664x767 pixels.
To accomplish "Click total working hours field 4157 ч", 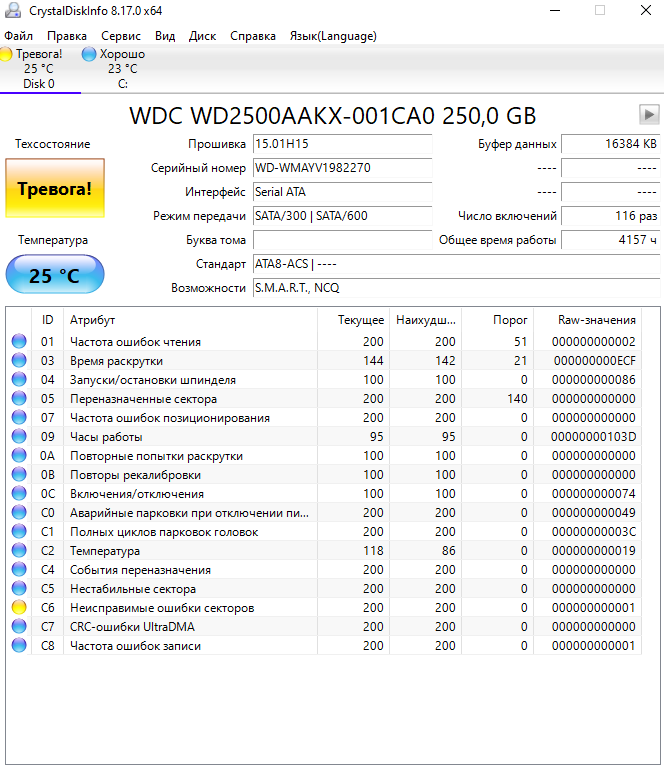I will [611, 240].
